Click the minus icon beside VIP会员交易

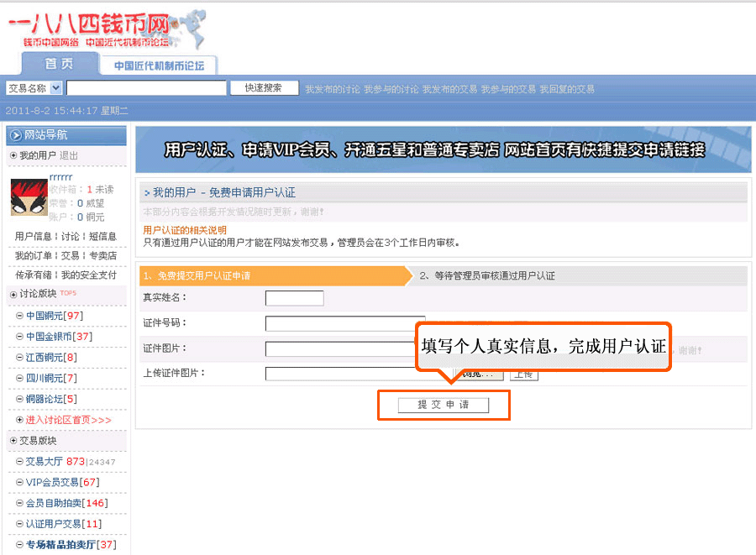[19, 483]
